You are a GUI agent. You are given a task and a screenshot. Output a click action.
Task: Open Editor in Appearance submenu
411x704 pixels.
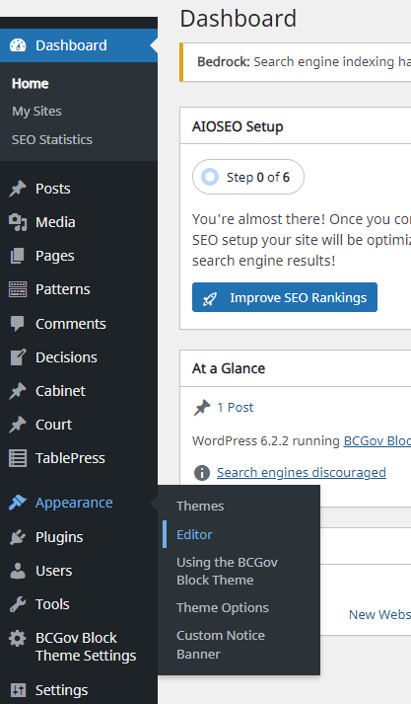pos(194,534)
